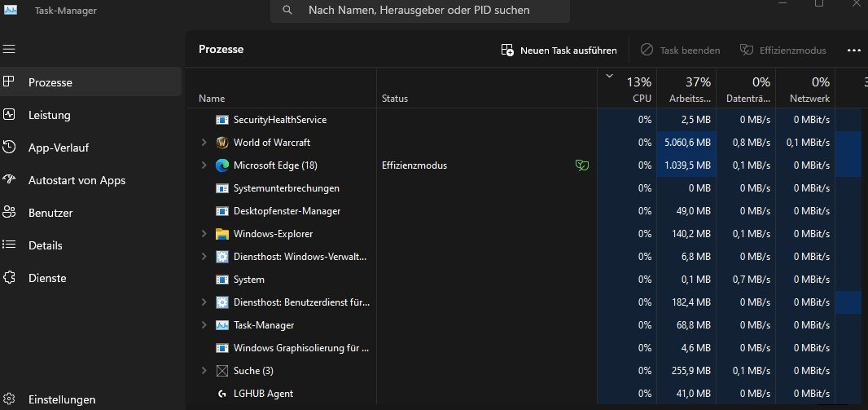The image size is (868, 410).
Task: Select the 1.039,5 MB memory cell
Action: (x=686, y=165)
